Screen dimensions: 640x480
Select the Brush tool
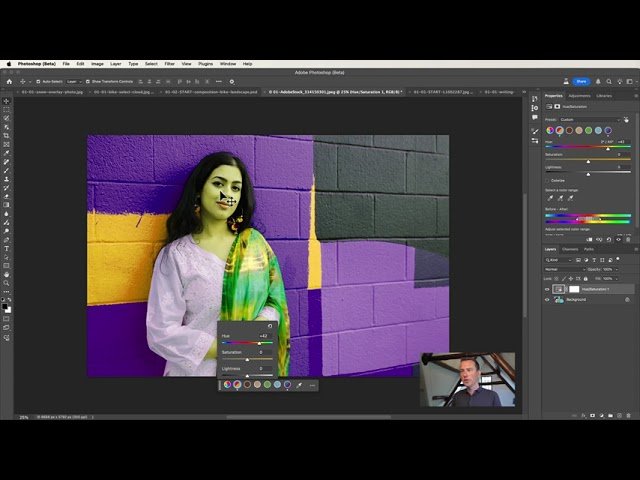6,170
